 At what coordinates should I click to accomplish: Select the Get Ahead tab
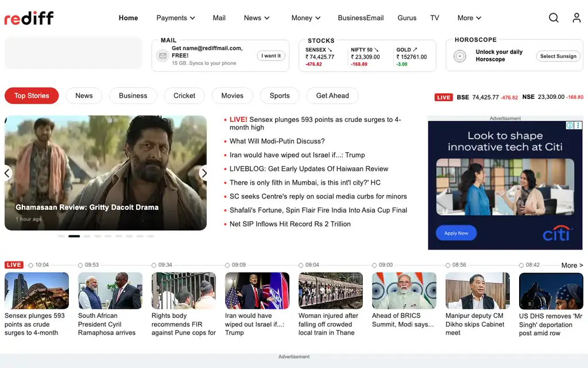[x=332, y=96]
